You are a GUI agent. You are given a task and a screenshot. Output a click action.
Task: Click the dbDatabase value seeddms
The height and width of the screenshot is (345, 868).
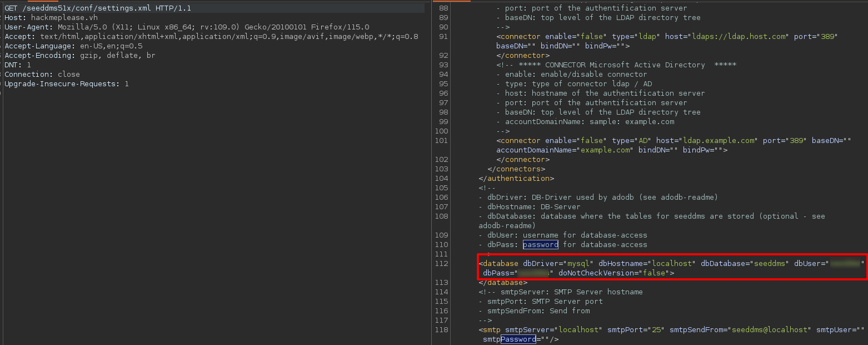(x=770, y=263)
